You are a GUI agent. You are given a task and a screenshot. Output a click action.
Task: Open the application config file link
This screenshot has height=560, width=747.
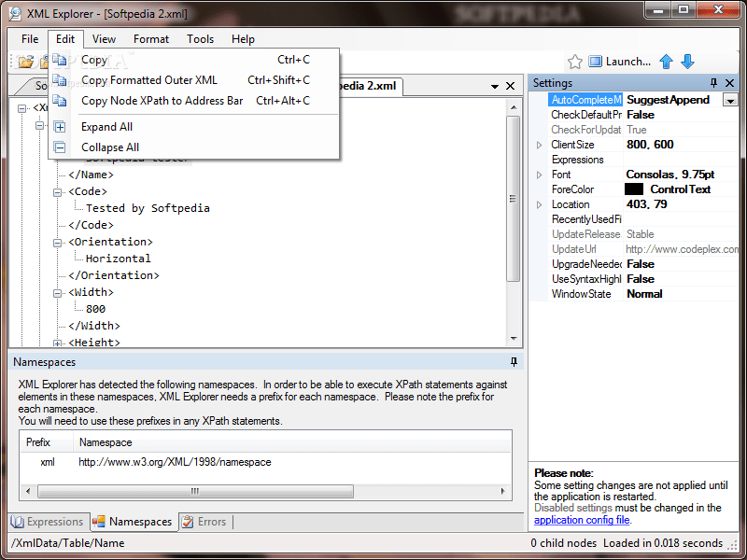[x=581, y=520]
